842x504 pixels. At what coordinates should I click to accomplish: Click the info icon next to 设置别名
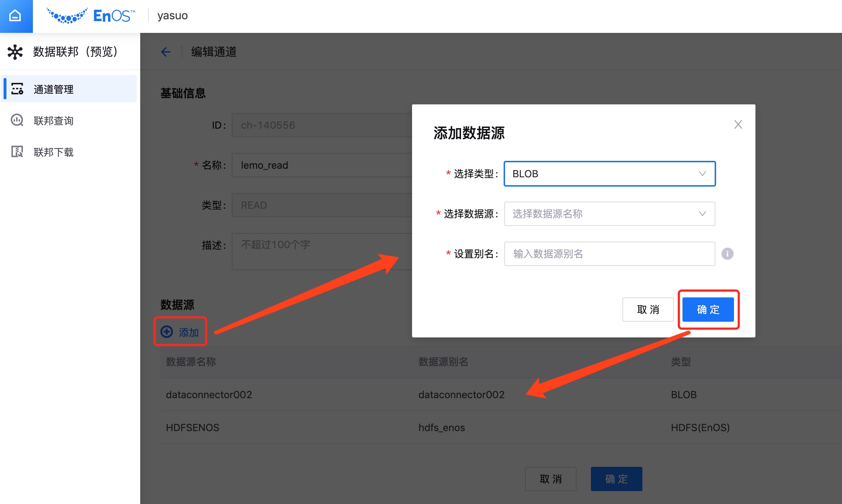coord(727,254)
